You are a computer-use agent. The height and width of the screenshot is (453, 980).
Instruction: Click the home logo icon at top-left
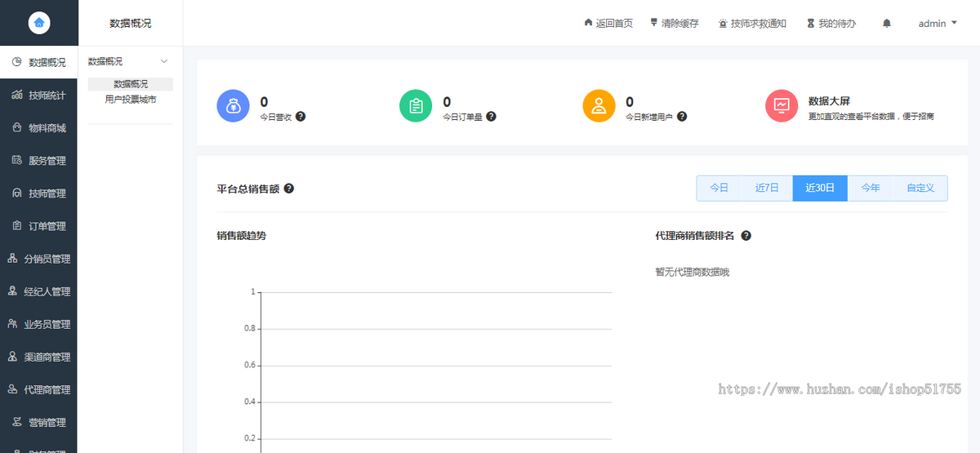(x=39, y=23)
